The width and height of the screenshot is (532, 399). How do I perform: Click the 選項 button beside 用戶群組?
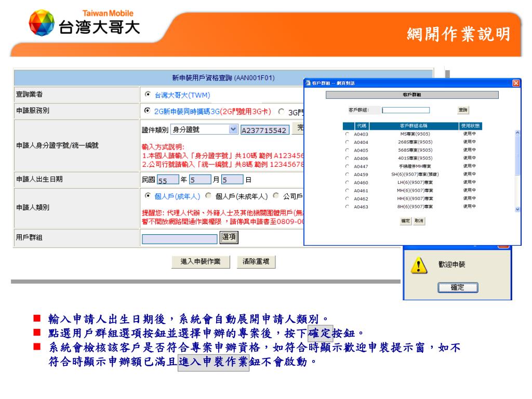pos(229,237)
